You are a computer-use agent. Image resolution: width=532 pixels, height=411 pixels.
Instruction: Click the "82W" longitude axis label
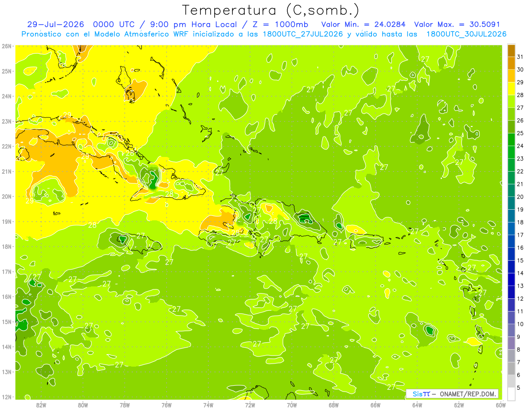(x=41, y=405)
